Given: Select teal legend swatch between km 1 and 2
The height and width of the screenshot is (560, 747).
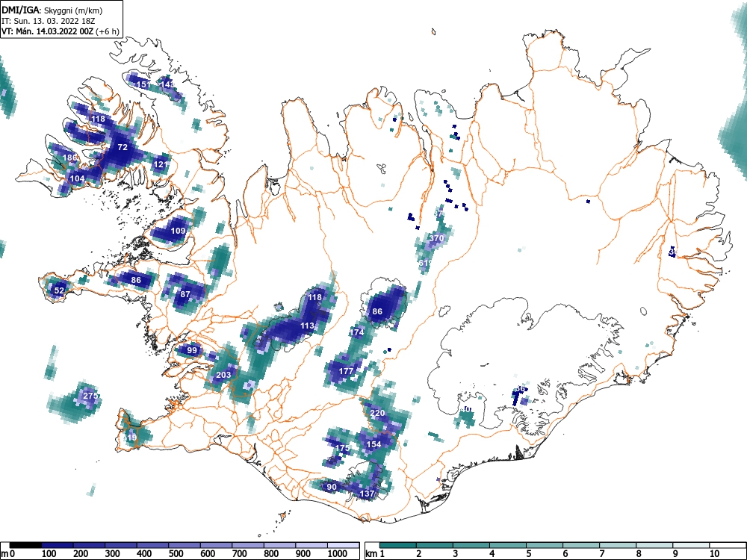Looking at the screenshot, I should point(398,545).
